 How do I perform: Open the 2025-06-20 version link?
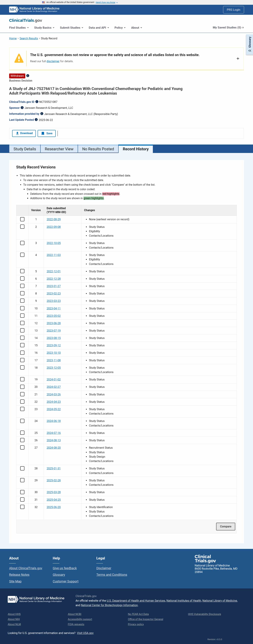click(53, 507)
